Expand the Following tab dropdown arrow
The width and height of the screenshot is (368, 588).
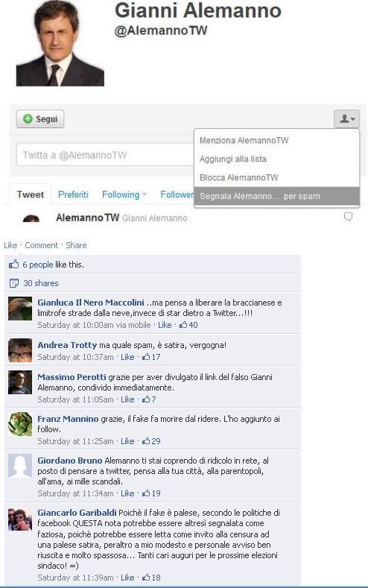click(x=145, y=195)
